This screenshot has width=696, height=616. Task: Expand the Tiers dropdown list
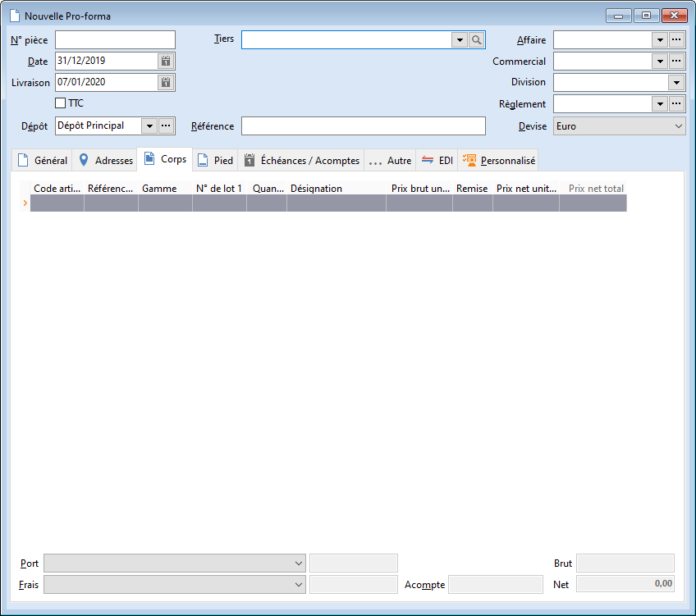[x=459, y=39]
